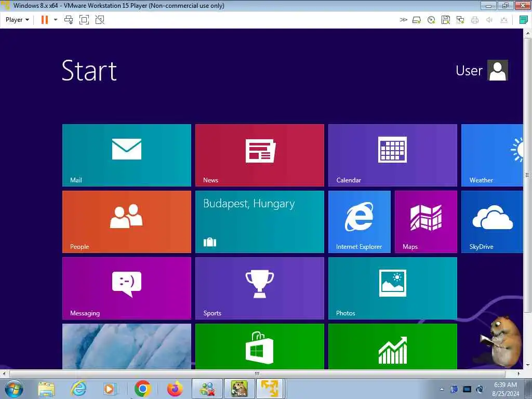Click the monitor tray icon

click(x=467, y=389)
